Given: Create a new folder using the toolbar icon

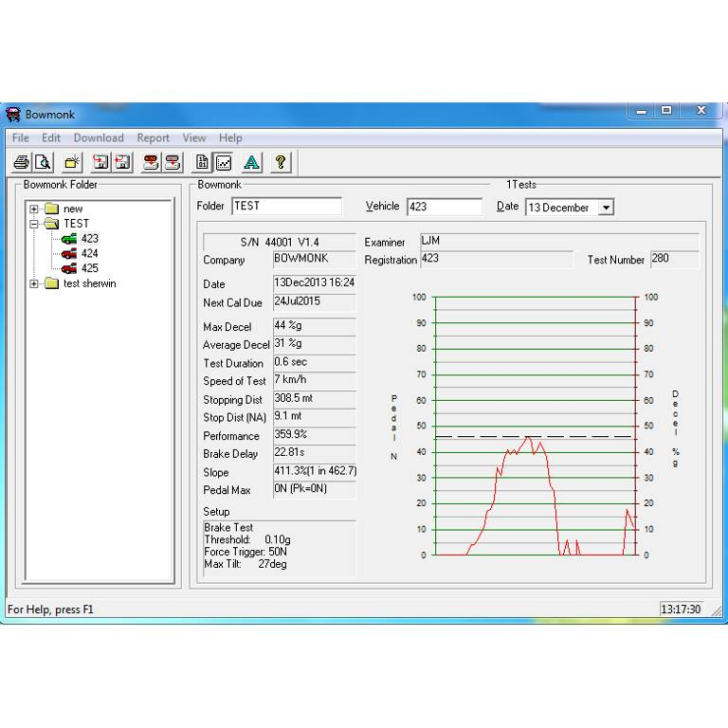Looking at the screenshot, I should click(72, 162).
